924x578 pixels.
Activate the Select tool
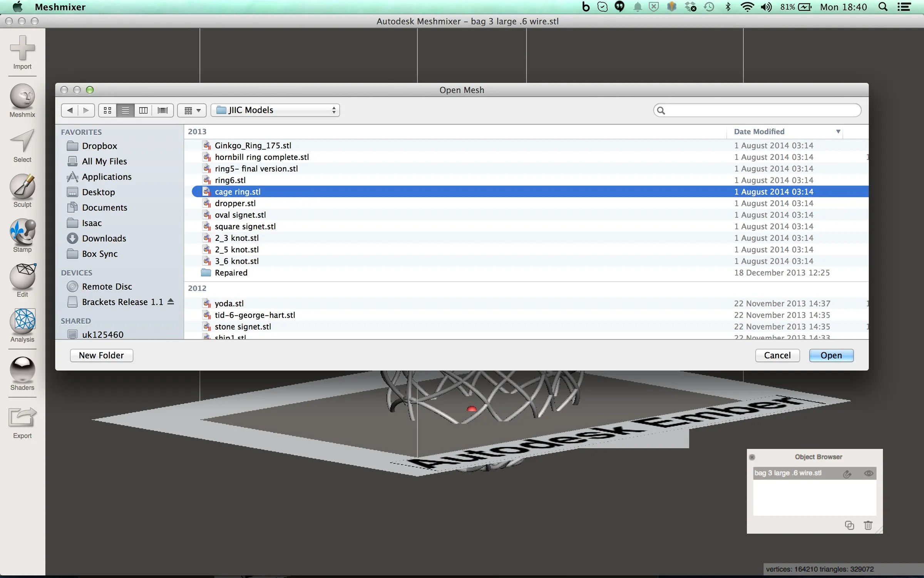coord(22,146)
